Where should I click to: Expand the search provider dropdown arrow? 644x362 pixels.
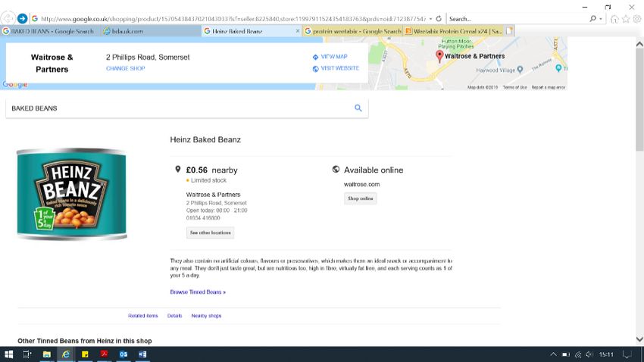tap(601, 19)
